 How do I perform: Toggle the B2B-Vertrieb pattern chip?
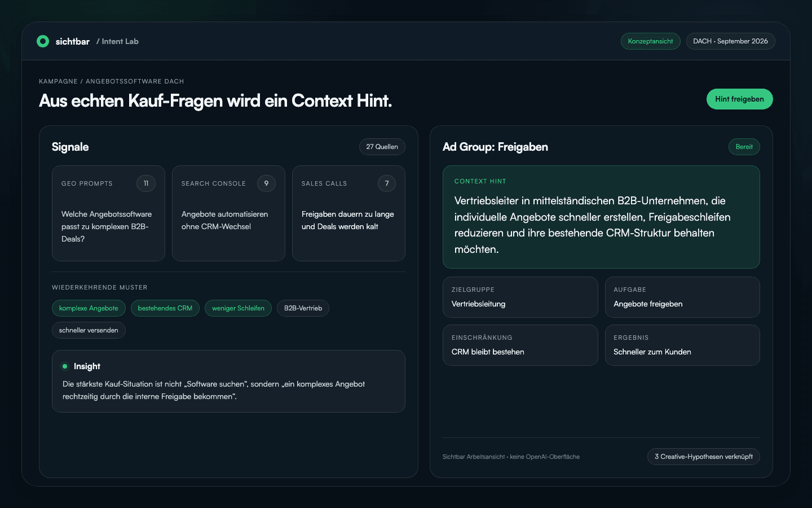(x=303, y=308)
